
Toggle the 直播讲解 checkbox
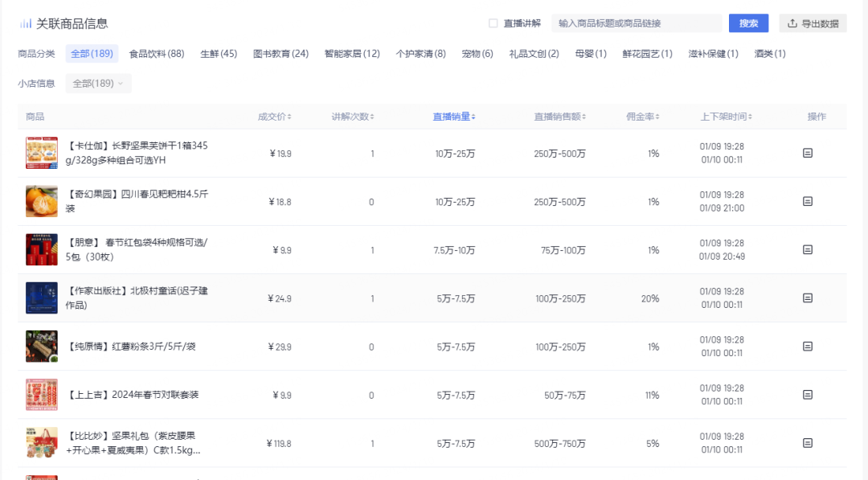coord(493,23)
